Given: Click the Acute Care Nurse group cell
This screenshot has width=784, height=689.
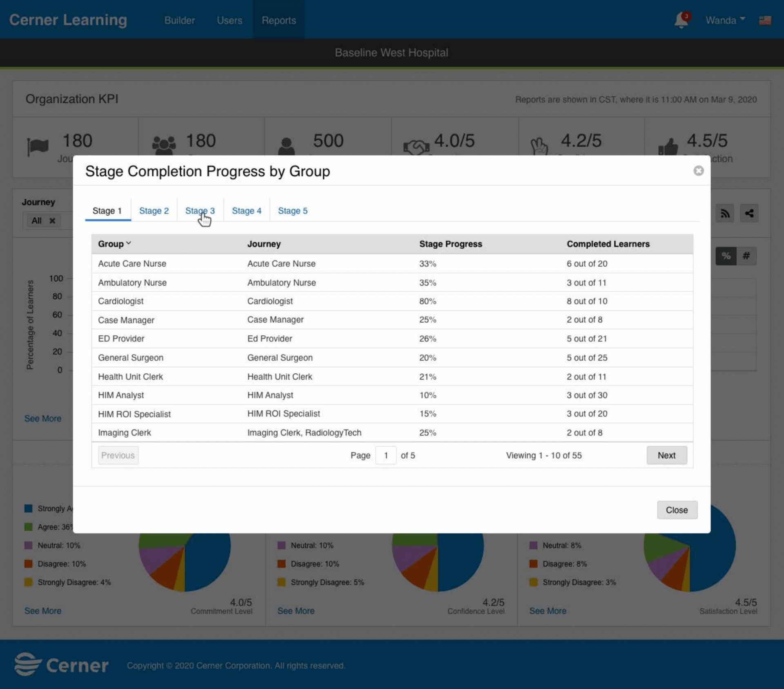Looking at the screenshot, I should [x=132, y=264].
